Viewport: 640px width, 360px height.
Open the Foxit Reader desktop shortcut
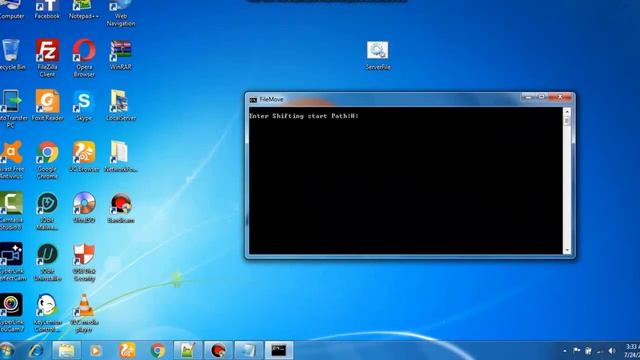(x=47, y=105)
